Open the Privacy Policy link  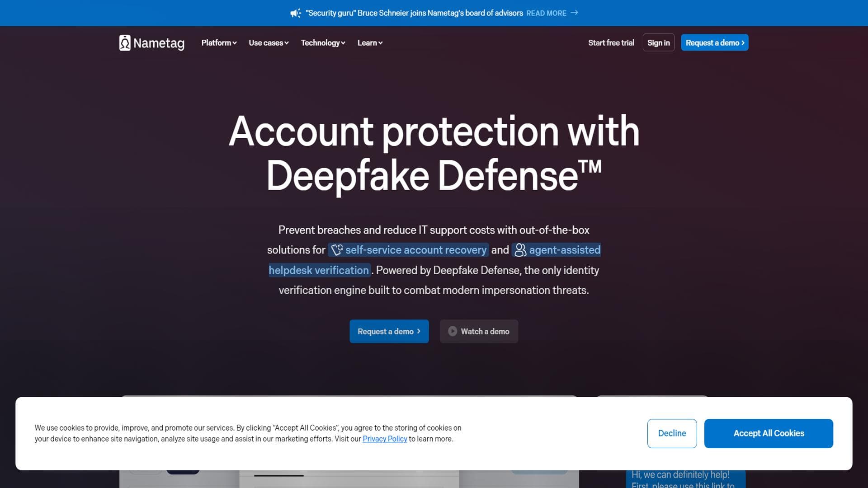(385, 439)
